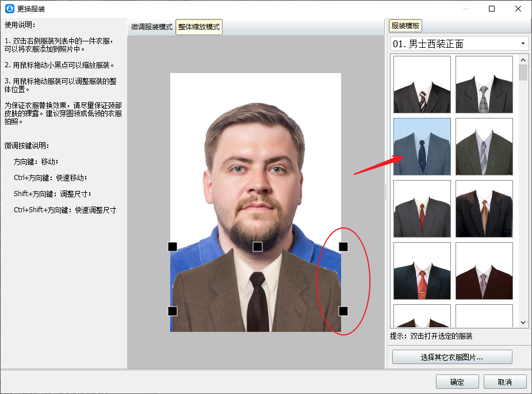Click the scroll down arrow of clothing list
Viewport: 532px width, 394px height.
pyautogui.click(x=523, y=323)
